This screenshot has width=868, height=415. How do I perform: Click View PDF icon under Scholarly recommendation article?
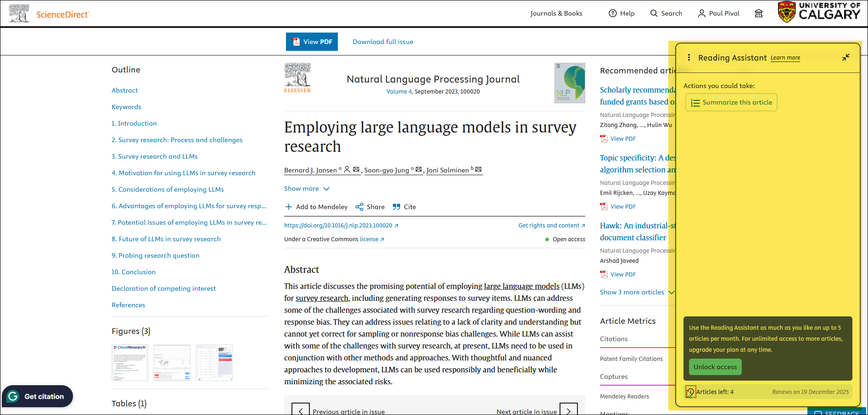click(x=604, y=138)
